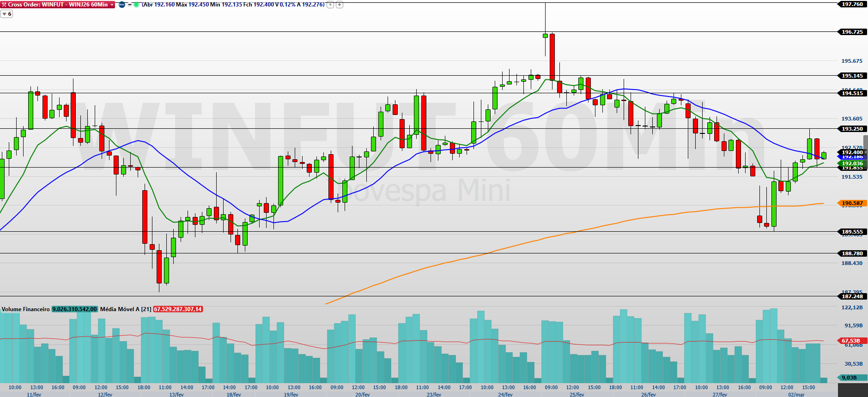Click the dash icon beside the exchange logo
Screen dimensions: 868x397
coord(129,5)
